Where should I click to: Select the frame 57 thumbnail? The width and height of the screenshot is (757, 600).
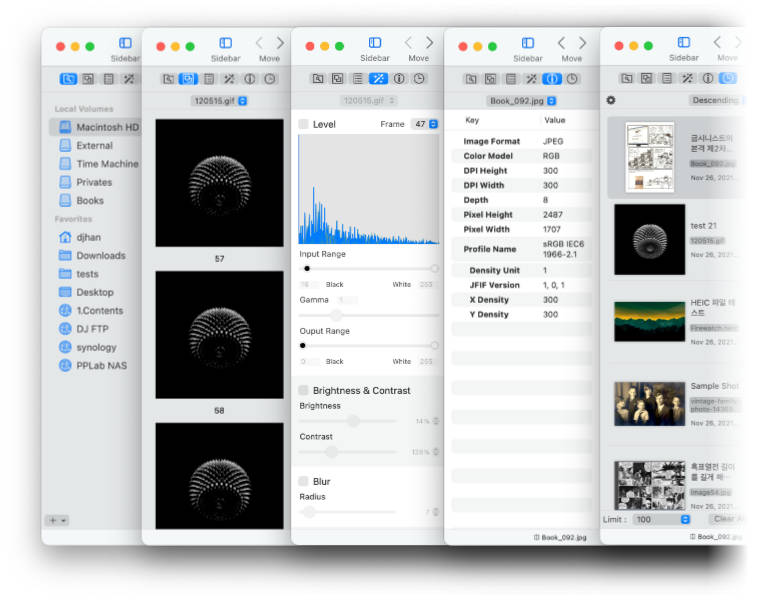click(x=219, y=183)
